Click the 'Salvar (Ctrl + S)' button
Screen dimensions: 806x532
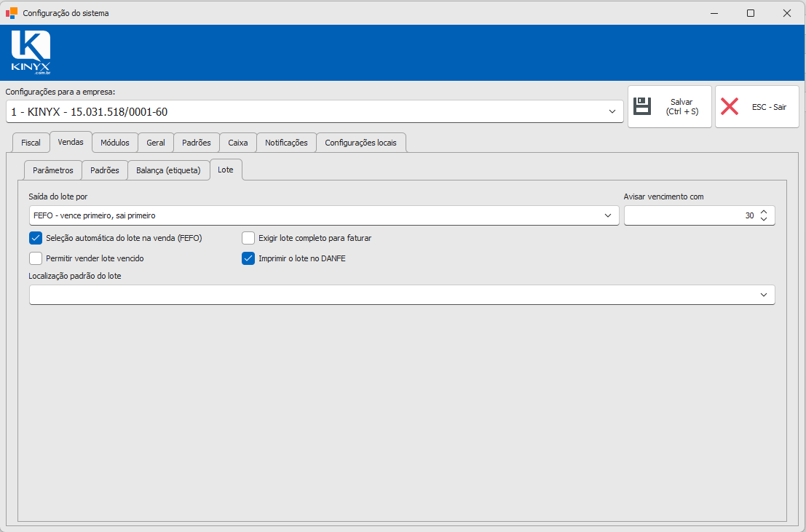point(670,106)
